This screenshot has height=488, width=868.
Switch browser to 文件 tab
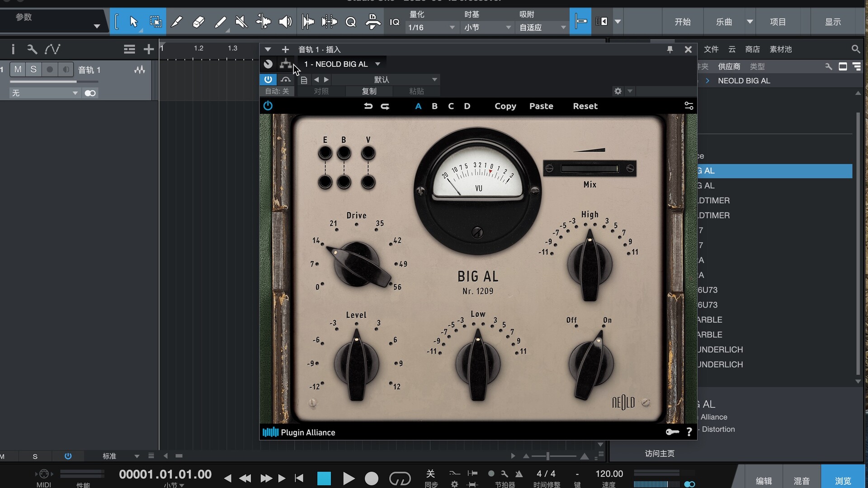tap(711, 49)
